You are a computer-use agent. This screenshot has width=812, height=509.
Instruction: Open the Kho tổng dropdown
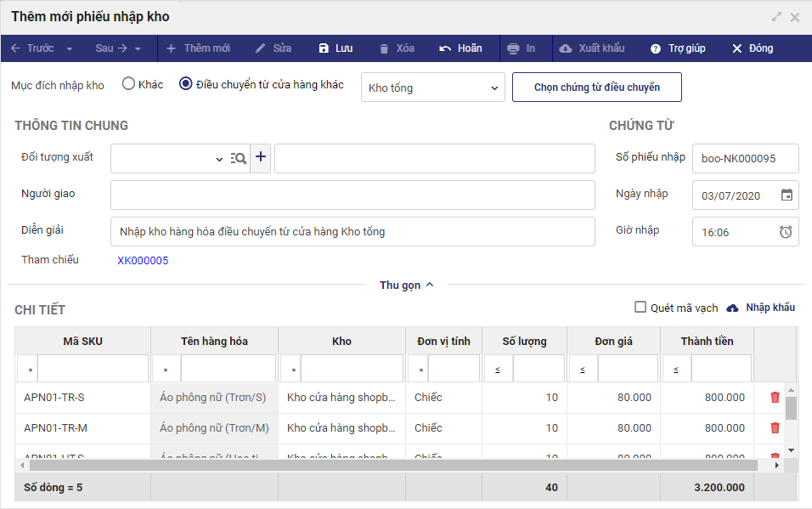coord(433,88)
